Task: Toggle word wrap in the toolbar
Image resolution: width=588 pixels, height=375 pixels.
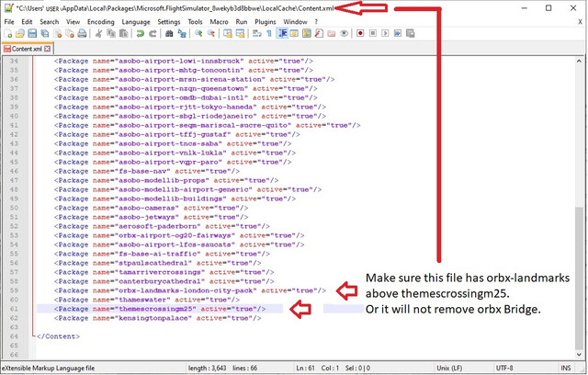Action: pos(257,34)
